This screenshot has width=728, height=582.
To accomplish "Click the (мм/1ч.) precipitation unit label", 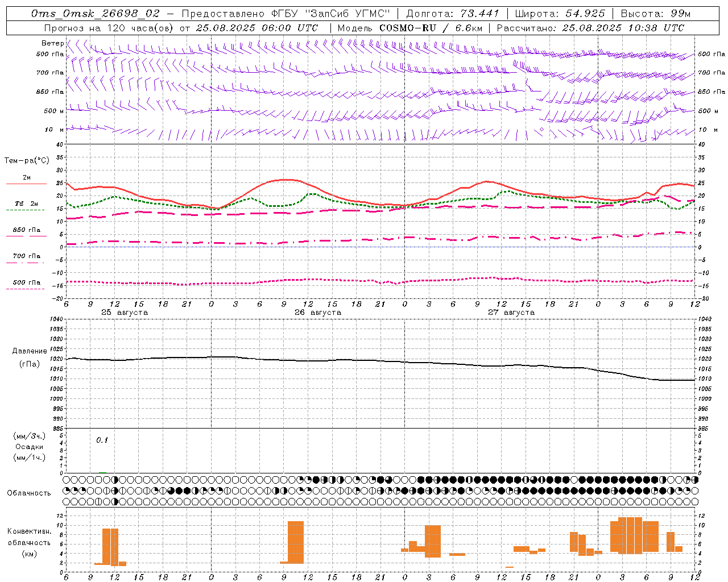I will [30, 458].
